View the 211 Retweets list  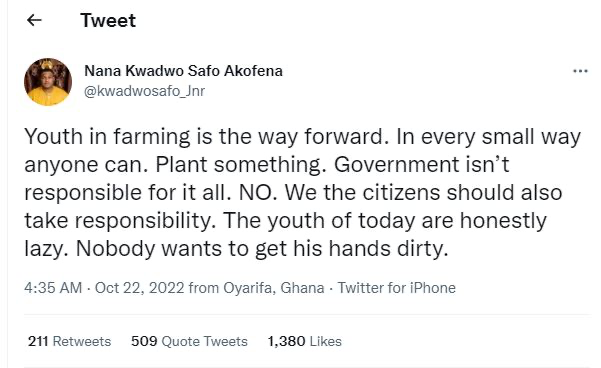69,341
